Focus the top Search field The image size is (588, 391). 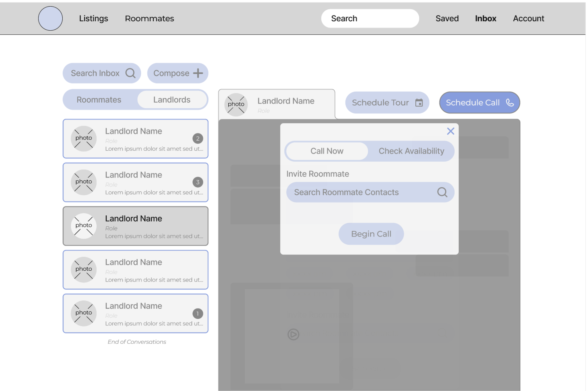[x=370, y=18]
